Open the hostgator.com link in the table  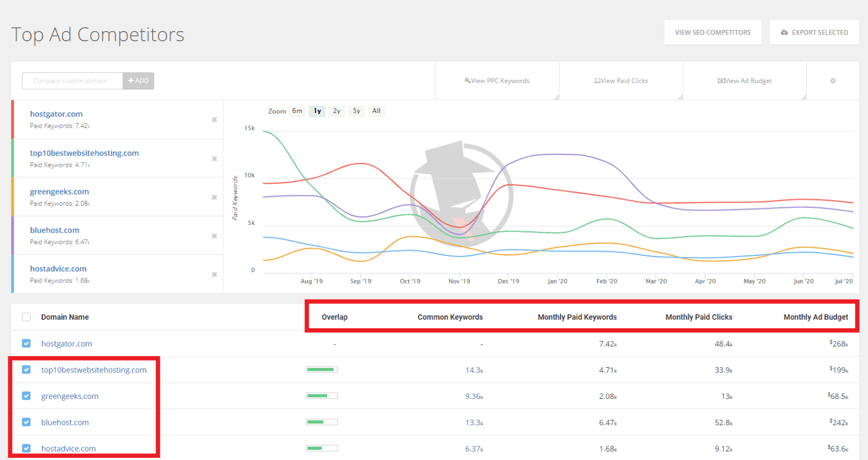[66, 343]
